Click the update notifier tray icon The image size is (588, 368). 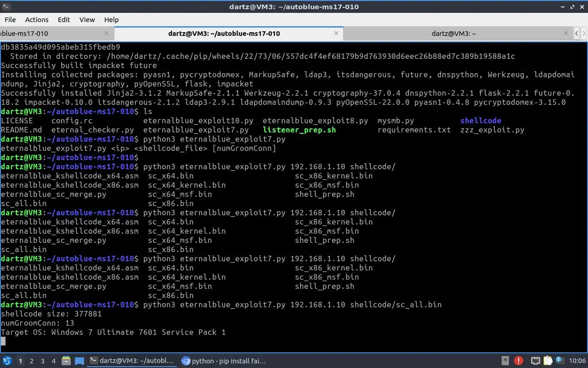(560, 361)
